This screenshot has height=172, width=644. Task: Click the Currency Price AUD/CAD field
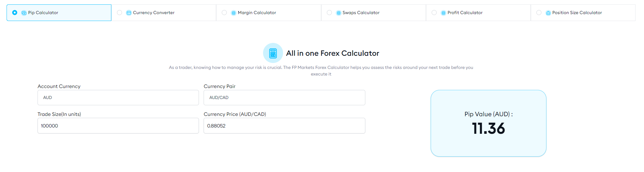(284, 126)
